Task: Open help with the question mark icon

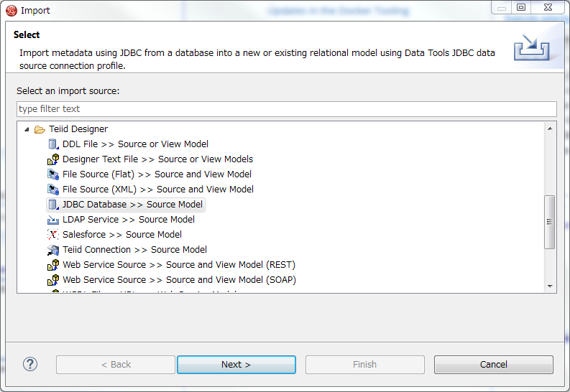Action: 30,364
